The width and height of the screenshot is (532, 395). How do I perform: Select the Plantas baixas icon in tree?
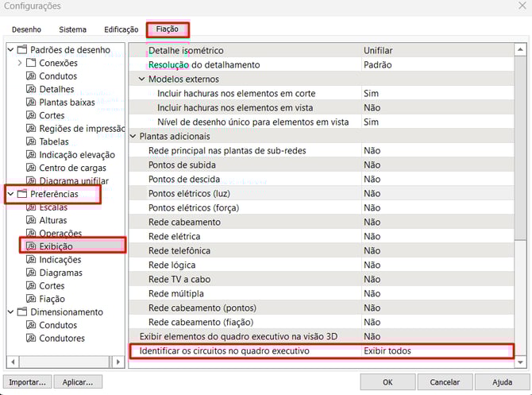pyautogui.click(x=32, y=103)
